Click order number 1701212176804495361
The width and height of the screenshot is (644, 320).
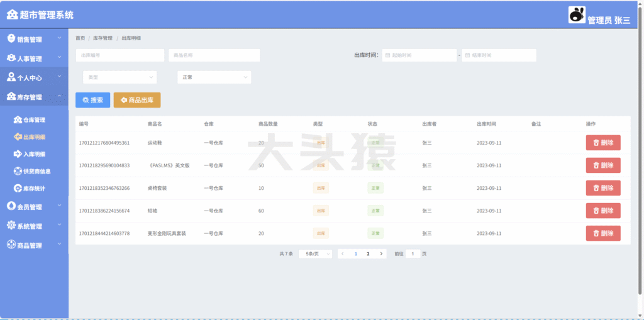[104, 143]
